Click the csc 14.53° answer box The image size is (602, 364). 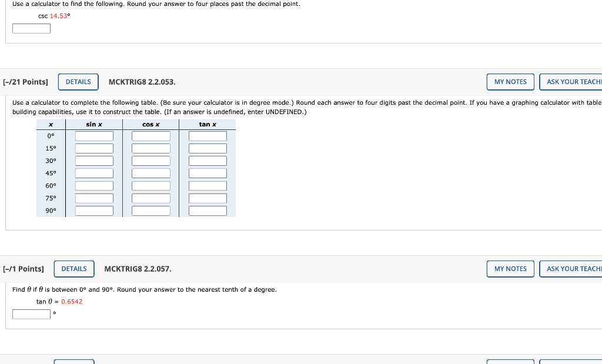point(31,28)
